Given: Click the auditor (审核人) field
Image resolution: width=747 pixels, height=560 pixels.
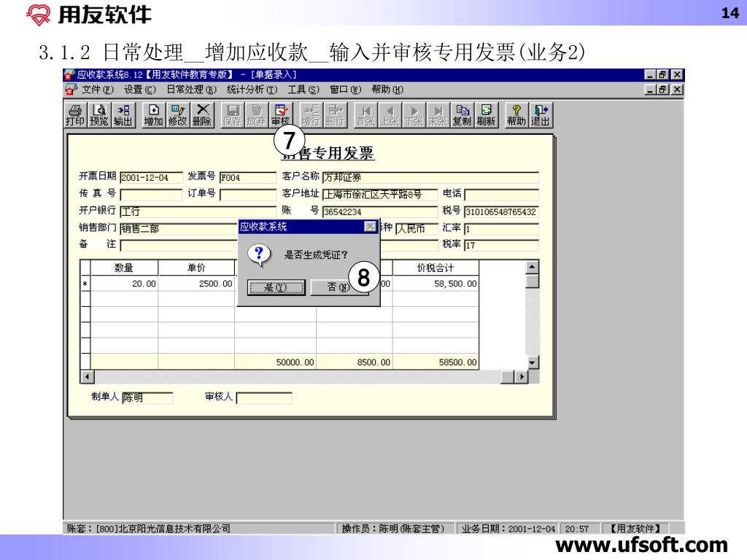Looking at the screenshot, I should click(x=264, y=397).
